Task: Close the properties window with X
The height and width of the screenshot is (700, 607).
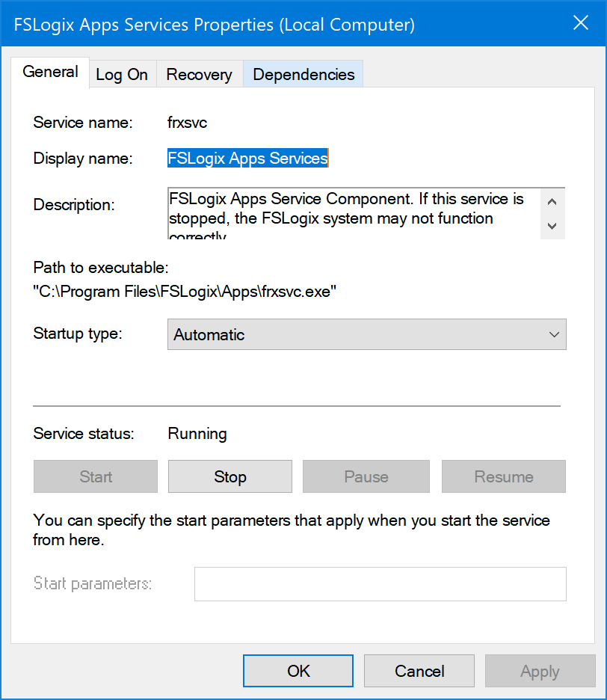Action: [x=581, y=22]
